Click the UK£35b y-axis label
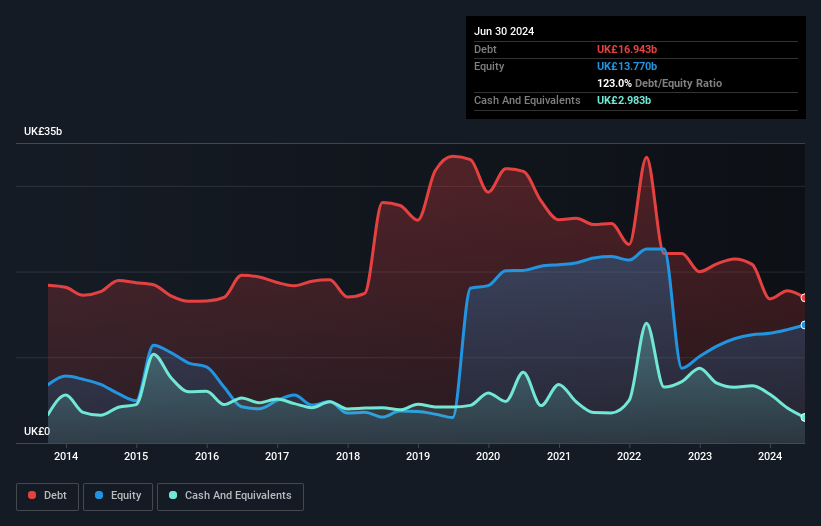821x526 pixels. pos(43,131)
